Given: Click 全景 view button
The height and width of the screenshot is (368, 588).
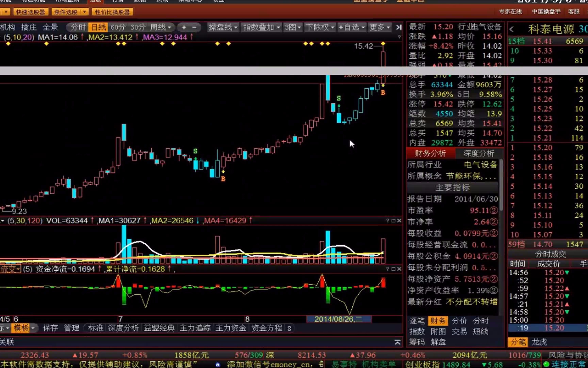Looking at the screenshot, I should click(x=50, y=27).
